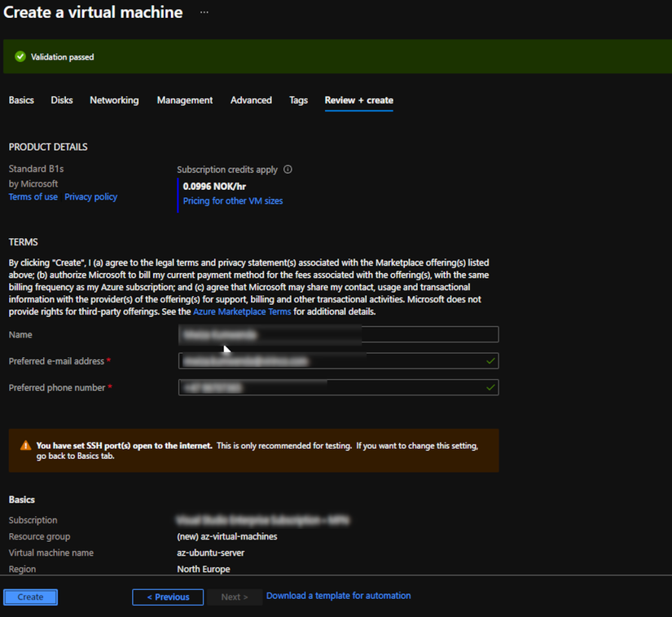Viewport: 672px width, 617px height.
Task: Go to the Management tab
Action: tap(185, 100)
